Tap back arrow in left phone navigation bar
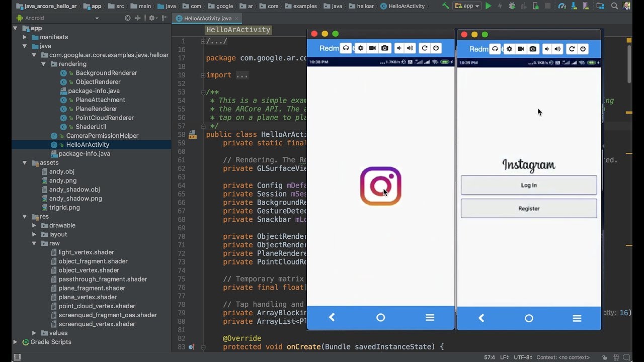644x362 pixels. pyautogui.click(x=332, y=317)
